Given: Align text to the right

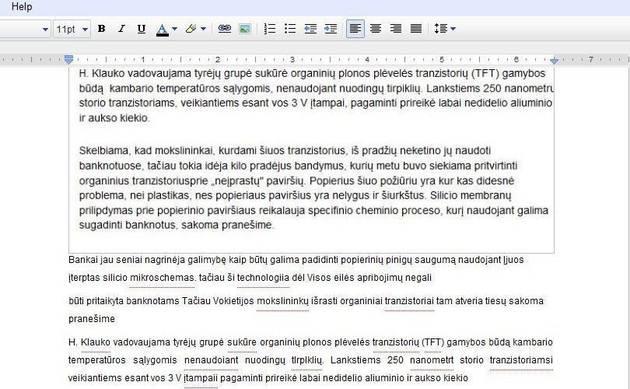Looking at the screenshot, I should 396,29.
